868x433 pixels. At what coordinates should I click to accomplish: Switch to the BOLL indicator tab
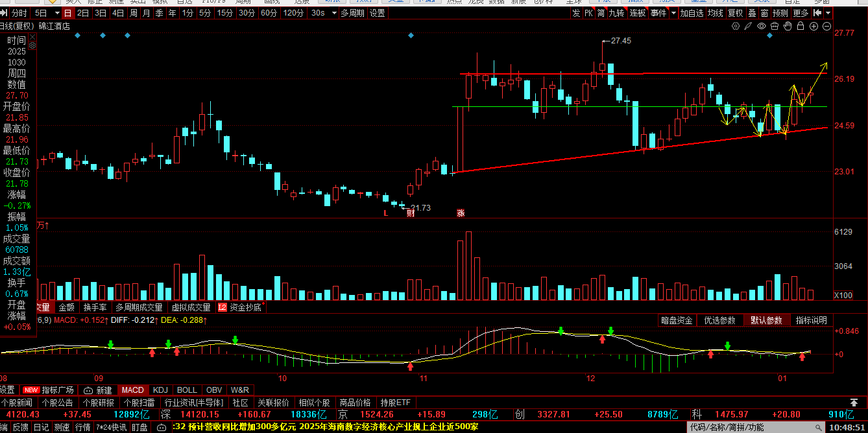[x=187, y=390]
